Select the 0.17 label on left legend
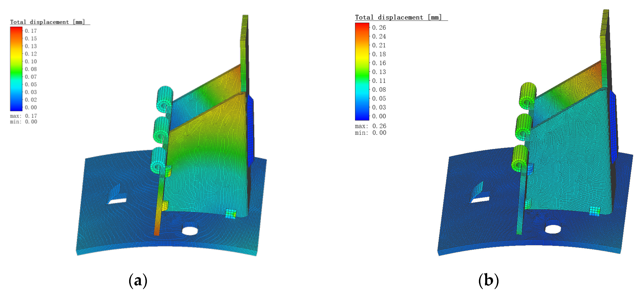 tap(31, 31)
